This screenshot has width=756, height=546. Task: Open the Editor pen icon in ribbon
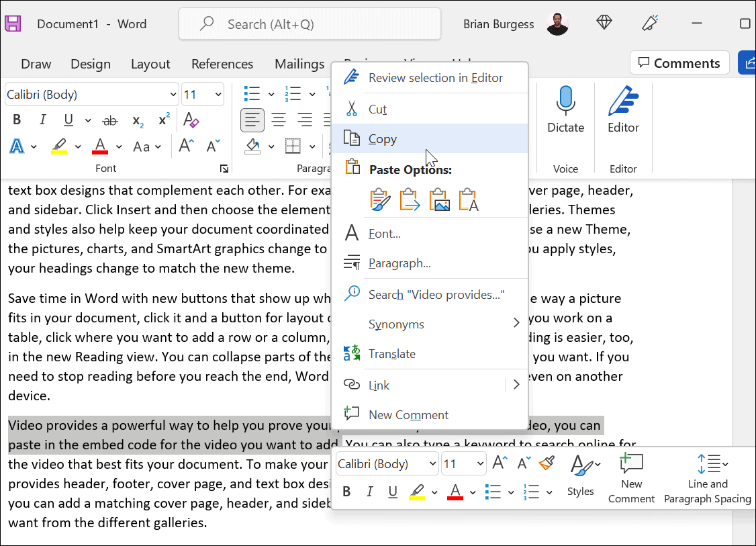[x=623, y=102]
